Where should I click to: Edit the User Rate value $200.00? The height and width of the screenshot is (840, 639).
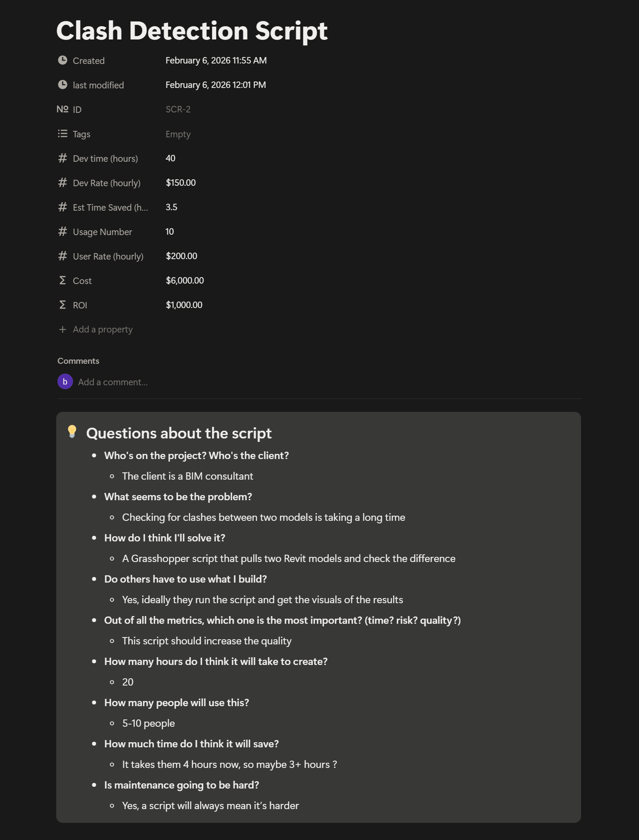[x=182, y=256]
